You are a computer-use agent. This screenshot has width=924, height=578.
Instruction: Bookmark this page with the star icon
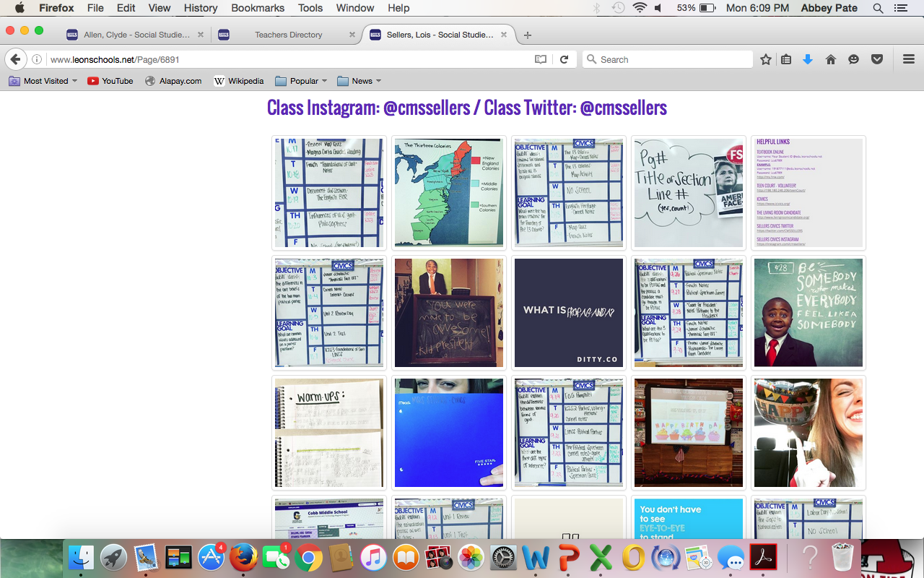tap(766, 60)
